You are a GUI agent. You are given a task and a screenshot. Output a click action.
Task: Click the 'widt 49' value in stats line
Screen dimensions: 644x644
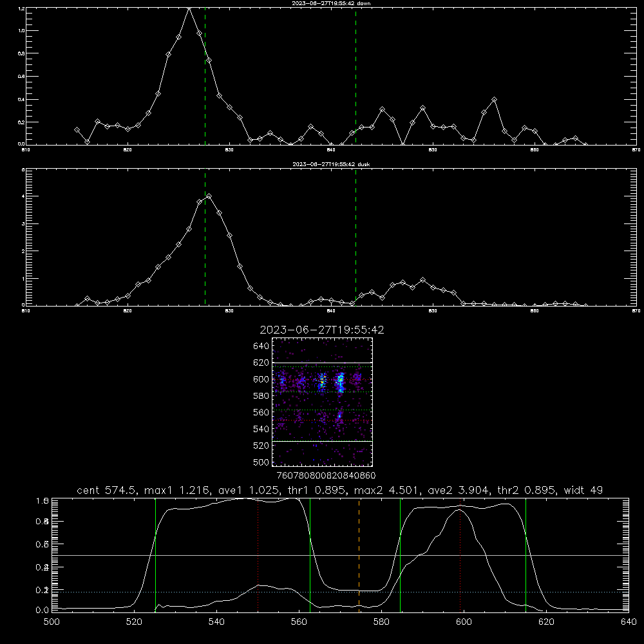(x=583, y=490)
